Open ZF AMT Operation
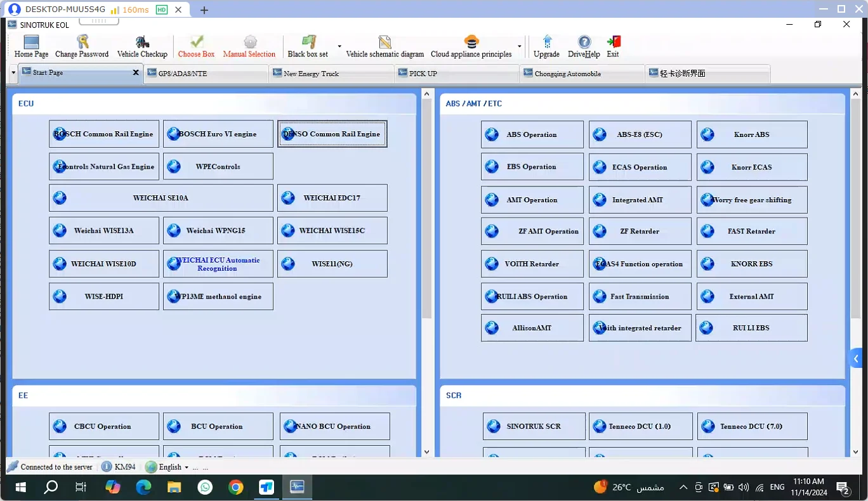Viewport: 868px width, 501px height. point(532,231)
